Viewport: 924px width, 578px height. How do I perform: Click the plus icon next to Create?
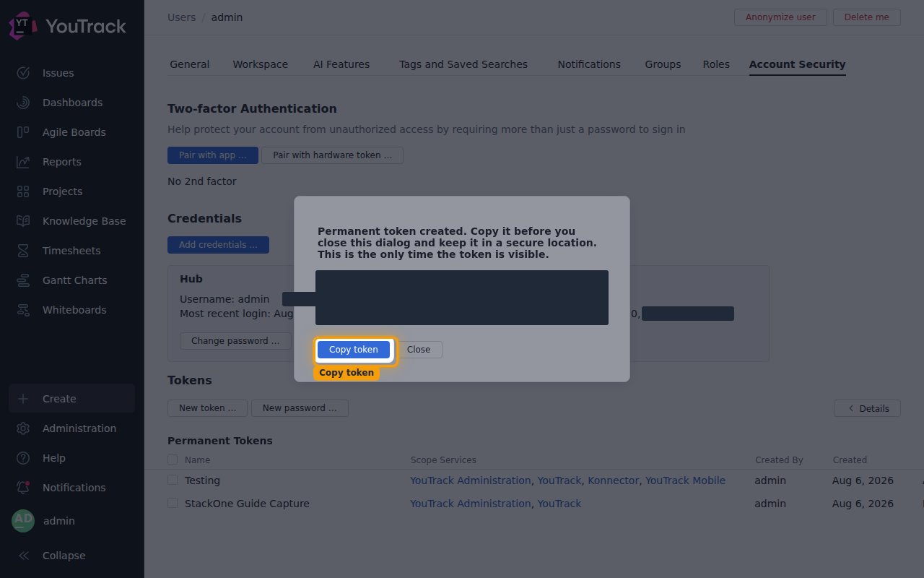coord(23,399)
